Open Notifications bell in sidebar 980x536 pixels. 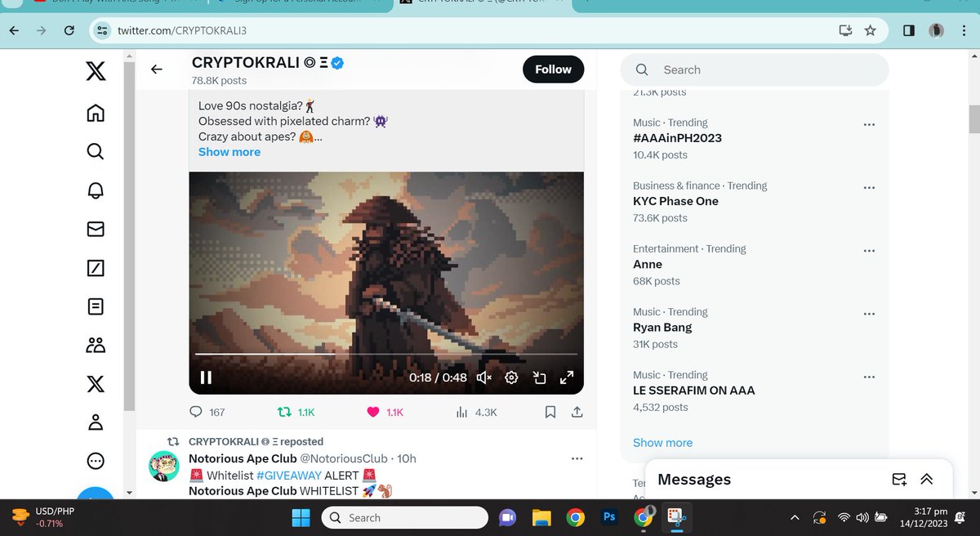pyautogui.click(x=96, y=190)
